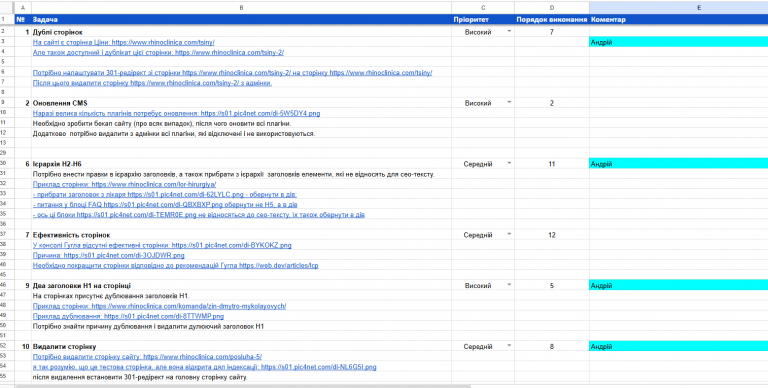The width and height of the screenshot is (768, 388).
Task: Open link Приклад сторінки zin-dmytro-mykolayovych
Action: click(159, 306)
